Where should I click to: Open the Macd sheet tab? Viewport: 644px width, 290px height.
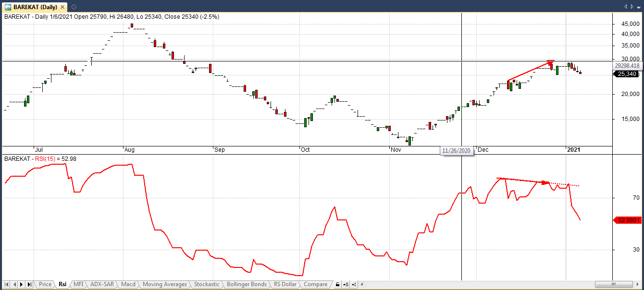[x=128, y=284]
